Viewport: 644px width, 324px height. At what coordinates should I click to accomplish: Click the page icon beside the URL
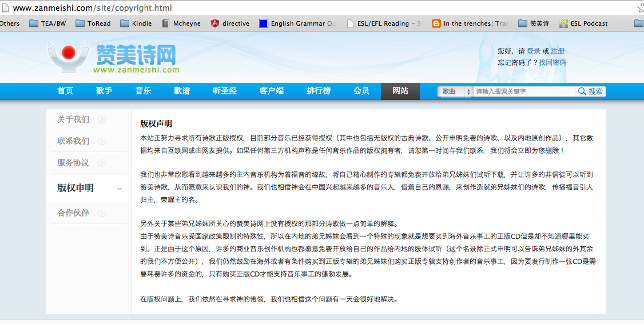pos(5,8)
